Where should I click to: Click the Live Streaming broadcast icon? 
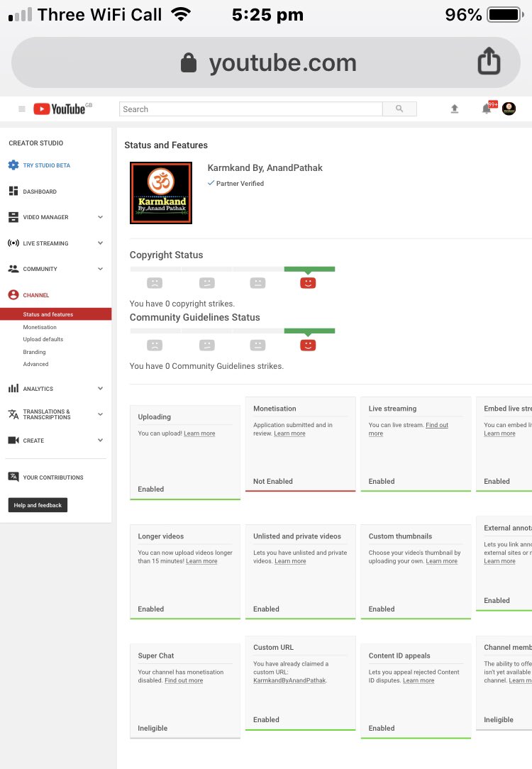[x=13, y=243]
